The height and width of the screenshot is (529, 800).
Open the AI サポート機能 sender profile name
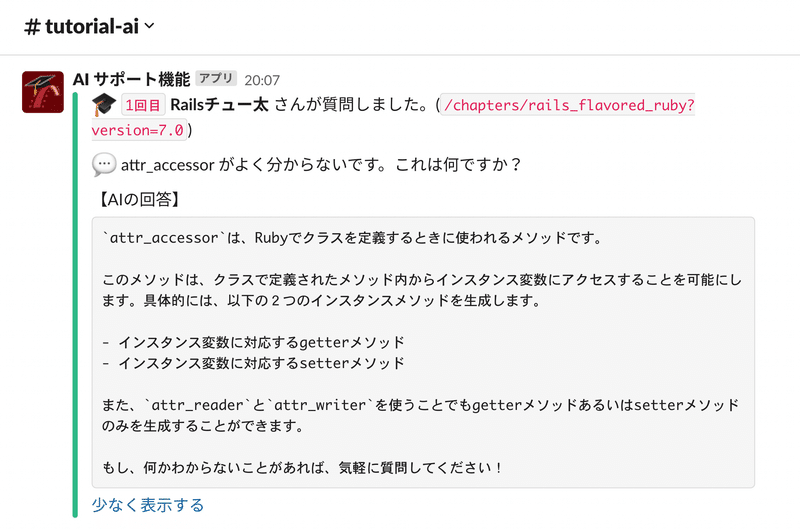[x=132, y=79]
